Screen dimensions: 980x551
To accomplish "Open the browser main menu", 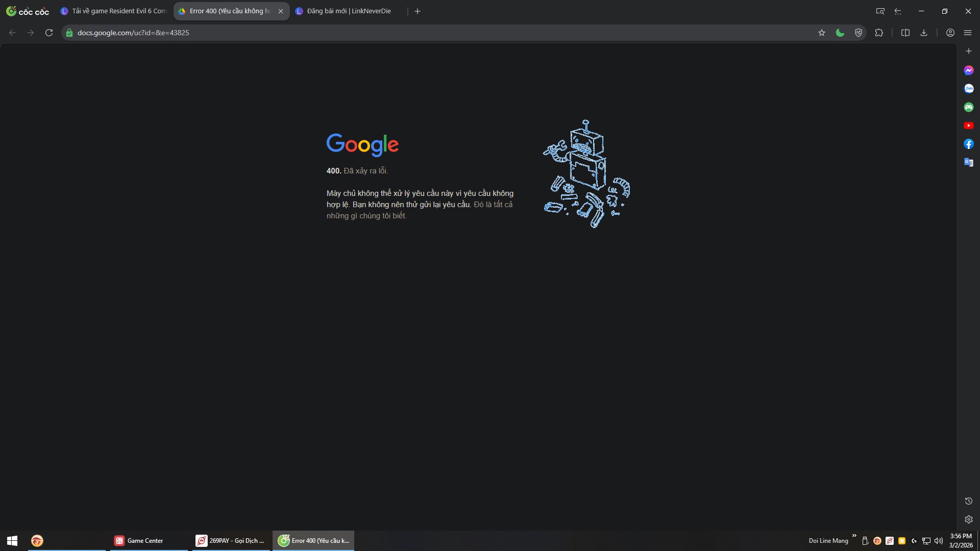I will coord(967,33).
